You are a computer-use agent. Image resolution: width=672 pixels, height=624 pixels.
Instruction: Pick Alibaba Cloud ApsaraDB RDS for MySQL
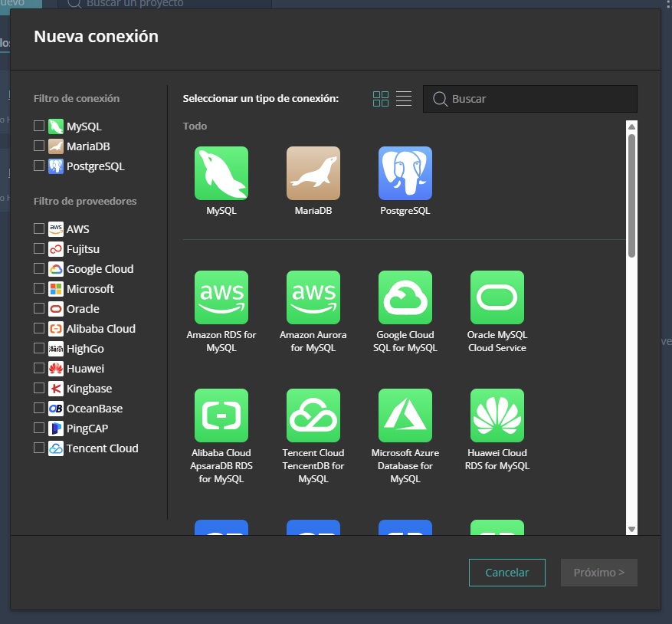(221, 415)
